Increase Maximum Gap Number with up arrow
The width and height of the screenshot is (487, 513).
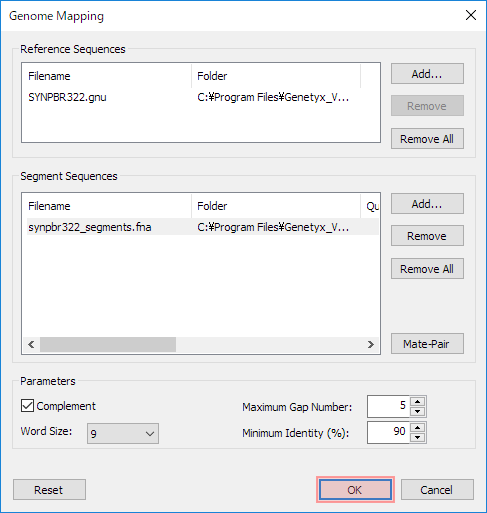coord(417,402)
